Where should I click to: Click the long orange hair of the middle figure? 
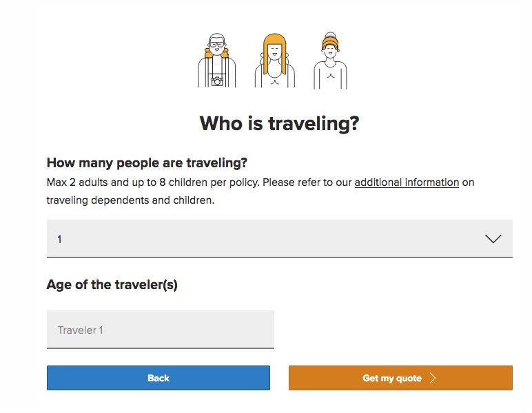pos(274,52)
